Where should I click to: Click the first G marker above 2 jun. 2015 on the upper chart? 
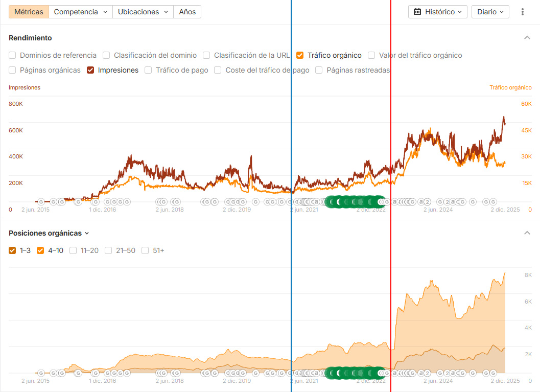click(41, 202)
